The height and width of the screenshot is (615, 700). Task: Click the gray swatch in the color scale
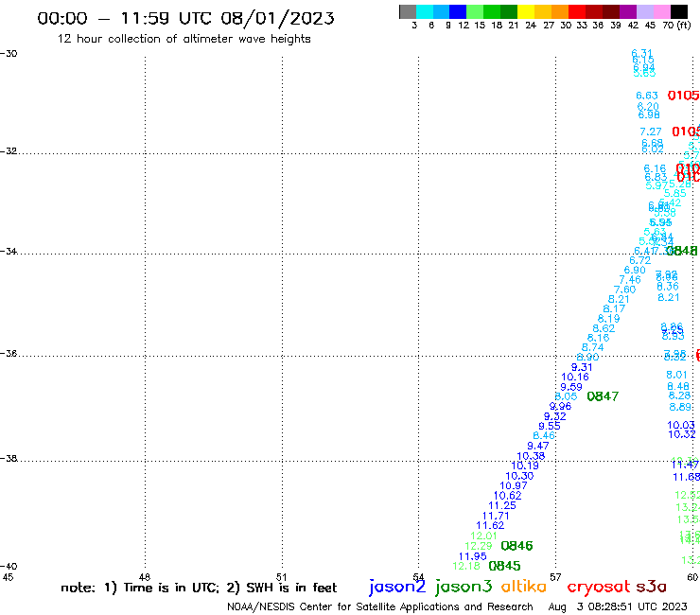pos(408,11)
